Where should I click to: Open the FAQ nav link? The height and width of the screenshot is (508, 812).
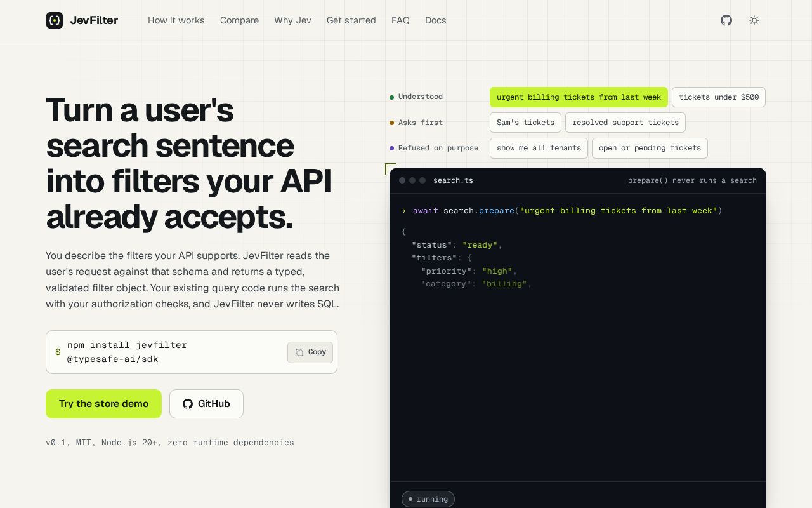[400, 20]
